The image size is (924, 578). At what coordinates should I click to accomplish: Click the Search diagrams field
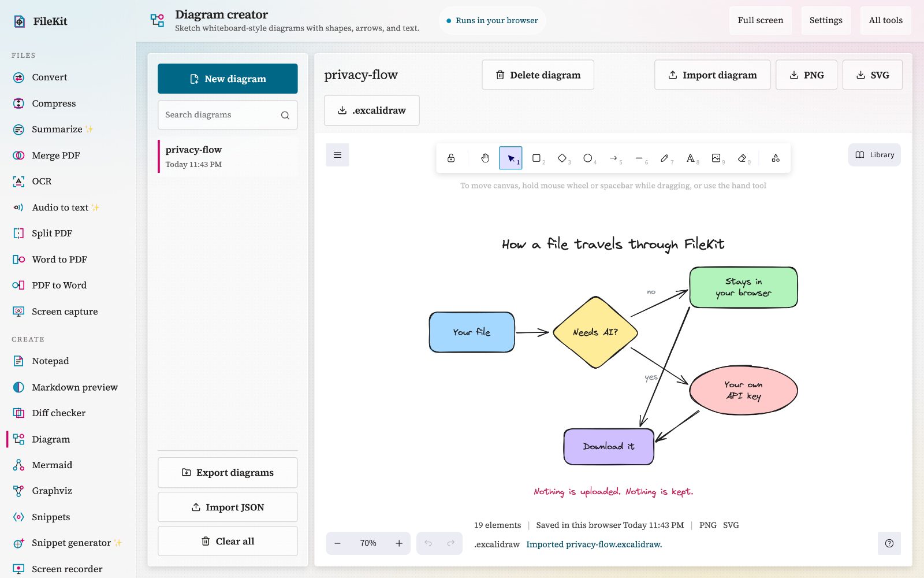228,115
